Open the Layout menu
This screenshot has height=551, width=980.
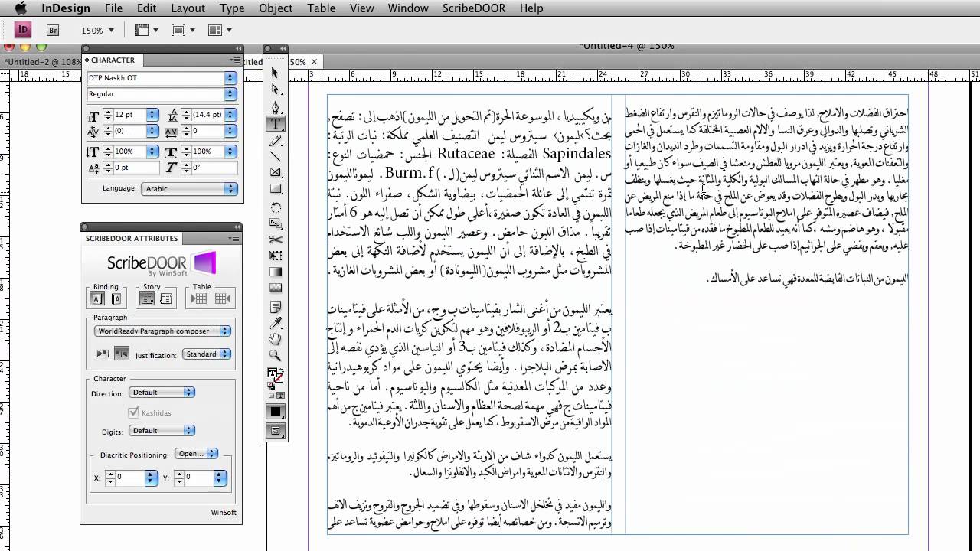(x=188, y=8)
